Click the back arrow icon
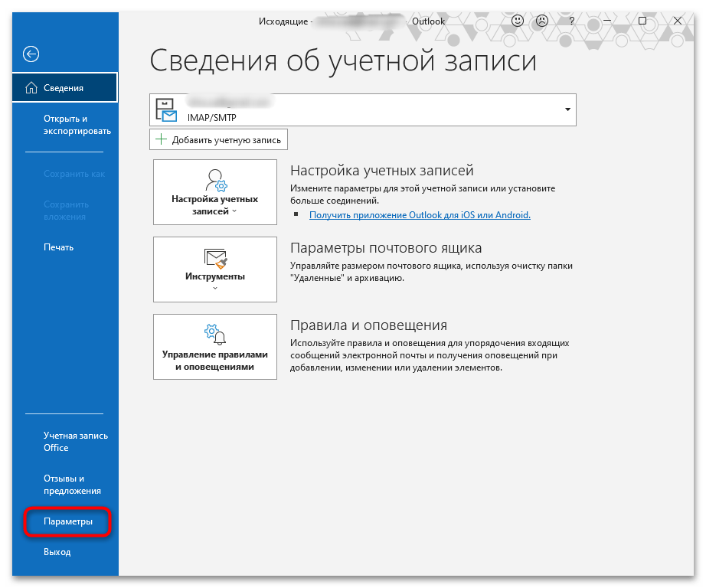 tap(31, 54)
